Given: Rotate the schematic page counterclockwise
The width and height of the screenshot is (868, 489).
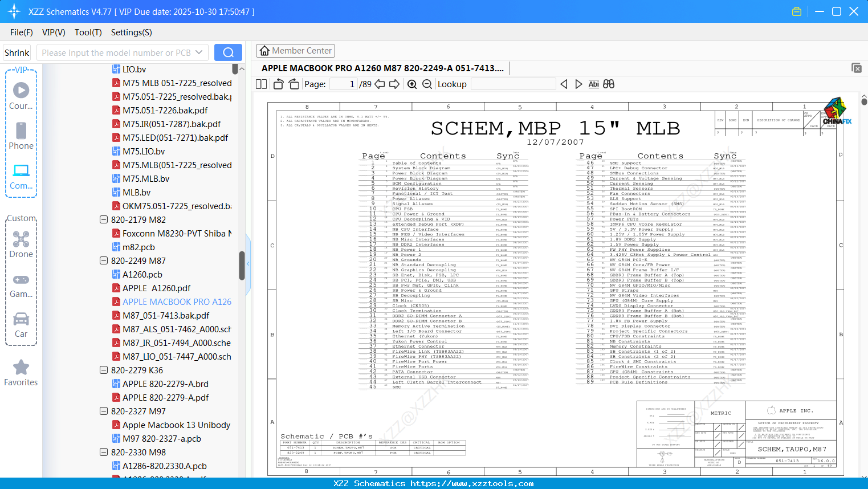Looking at the screenshot, I should pos(278,84).
